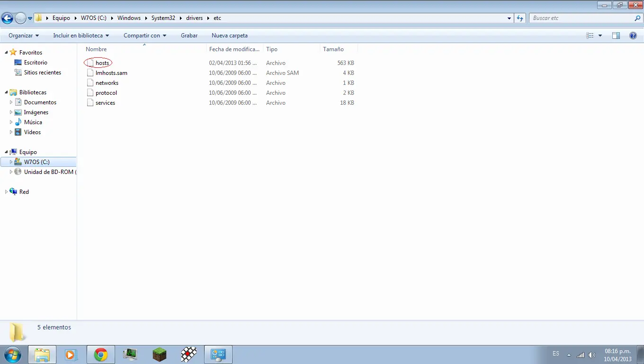Screen dimensions: 644x364
Task: Show the preview pane
Action: pyautogui.click(x=616, y=36)
